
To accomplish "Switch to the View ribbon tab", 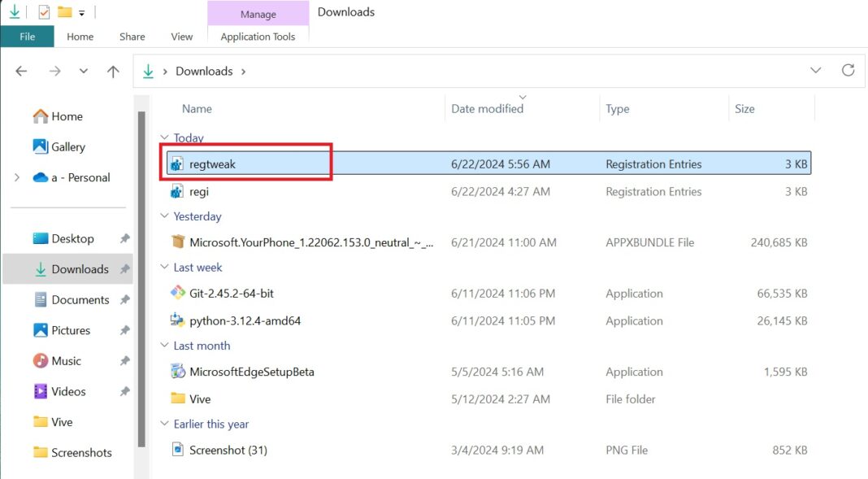I will (x=181, y=37).
